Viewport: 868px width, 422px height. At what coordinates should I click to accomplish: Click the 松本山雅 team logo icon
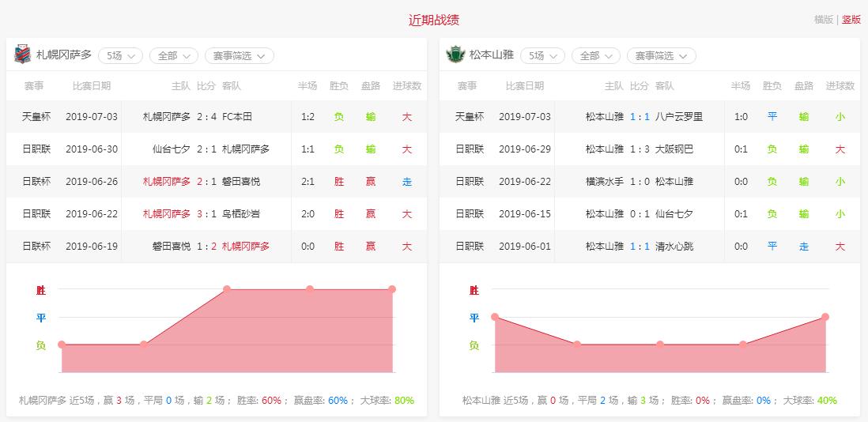click(455, 55)
